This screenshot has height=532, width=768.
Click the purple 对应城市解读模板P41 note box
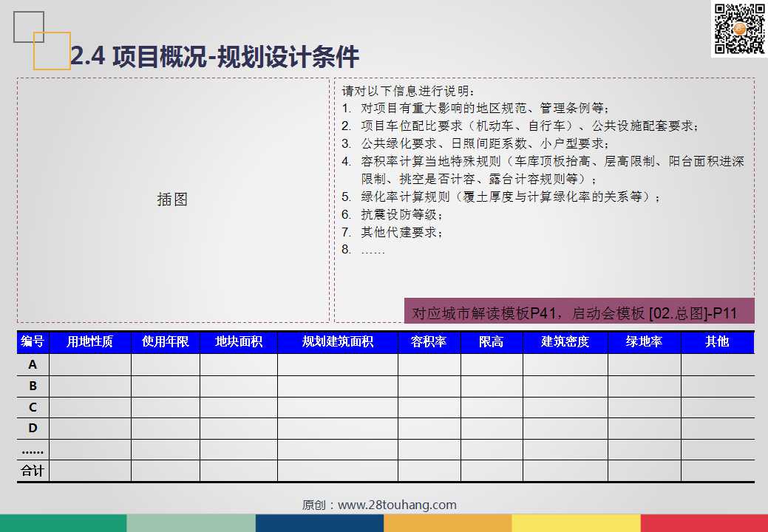tap(579, 311)
